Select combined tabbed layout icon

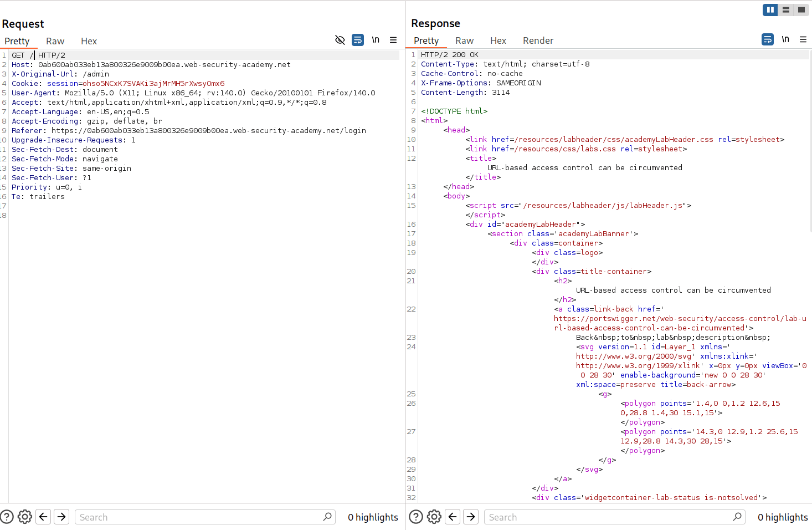(801, 10)
